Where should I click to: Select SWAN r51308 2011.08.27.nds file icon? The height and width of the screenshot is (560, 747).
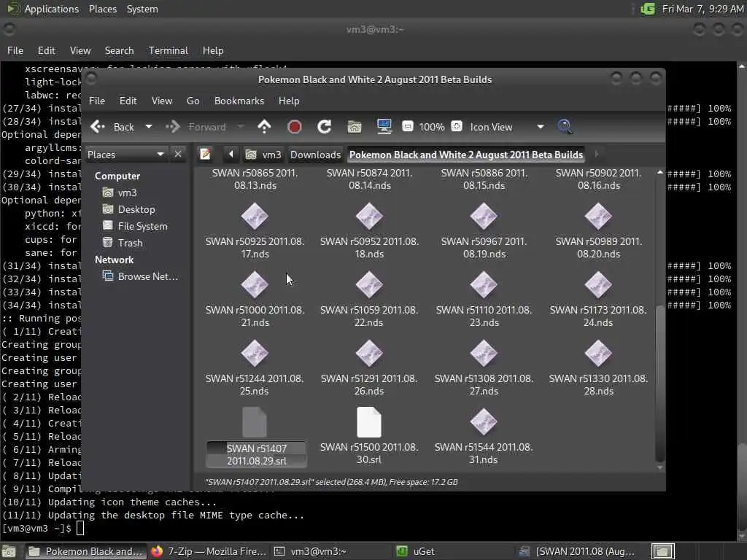(484, 354)
